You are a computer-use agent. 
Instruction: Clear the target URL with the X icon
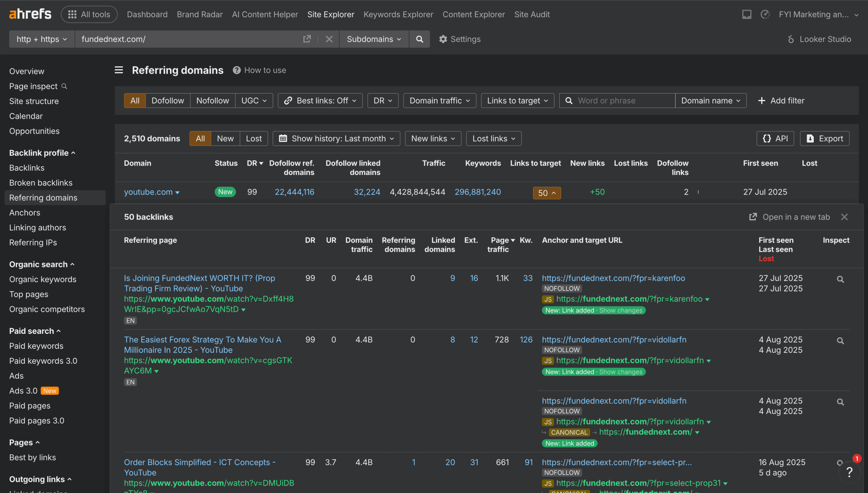click(329, 39)
